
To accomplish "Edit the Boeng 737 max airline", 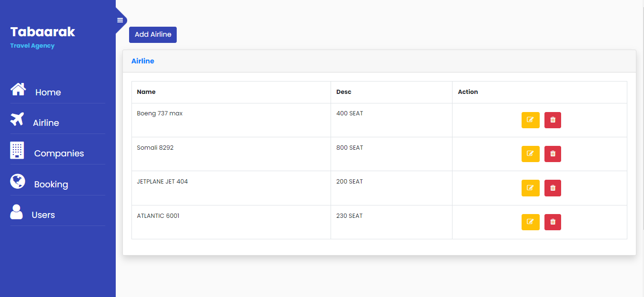I will (530, 120).
